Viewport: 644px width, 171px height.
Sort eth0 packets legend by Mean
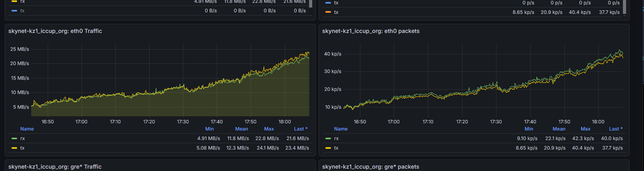click(x=559, y=129)
